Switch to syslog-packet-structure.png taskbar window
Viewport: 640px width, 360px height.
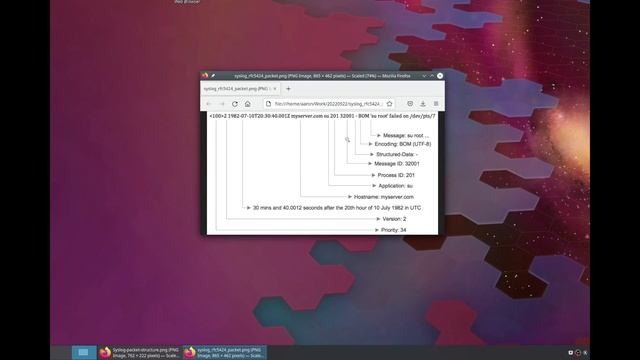(x=140, y=353)
